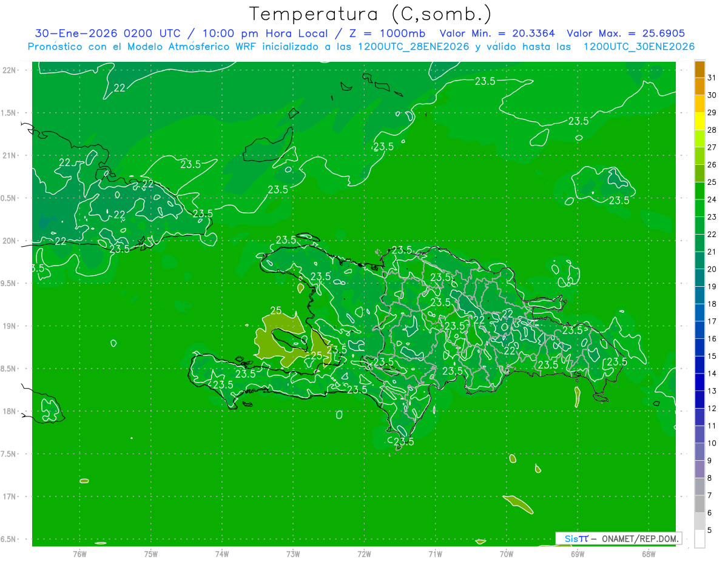Select 'Valor Max. = 25.6905' text

[626, 33]
